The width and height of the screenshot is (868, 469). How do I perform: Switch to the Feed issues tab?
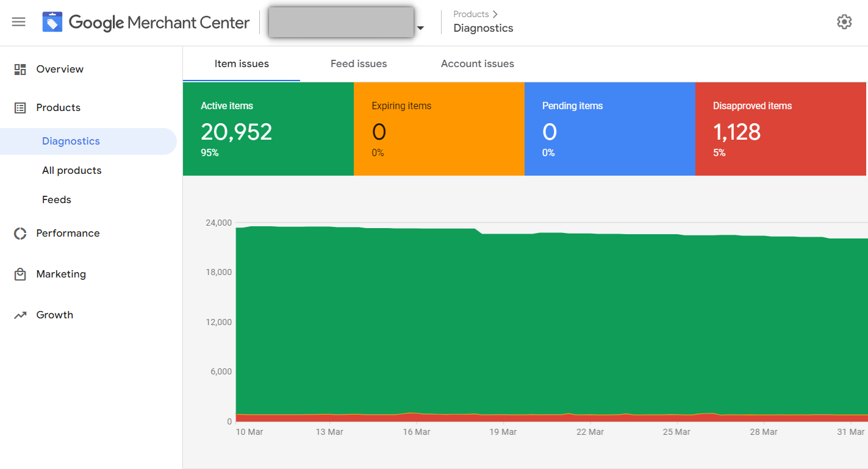(x=358, y=63)
